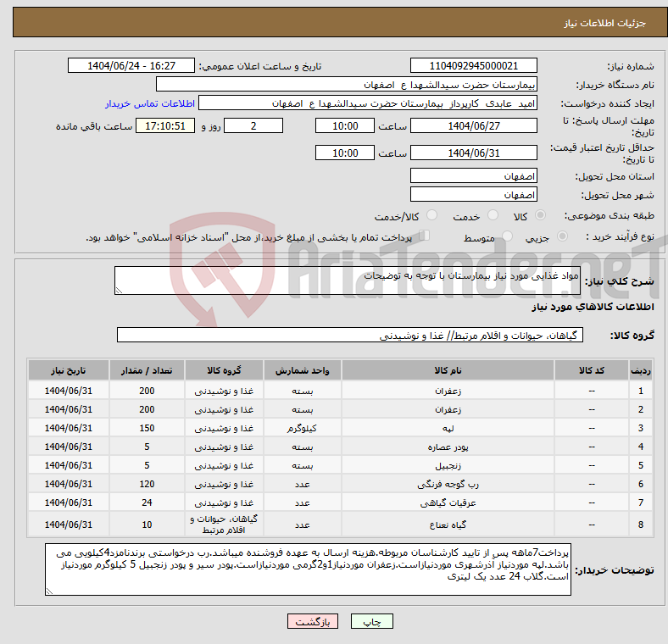Click the announcement date field 1404/06/24 - 16:27

point(131,66)
